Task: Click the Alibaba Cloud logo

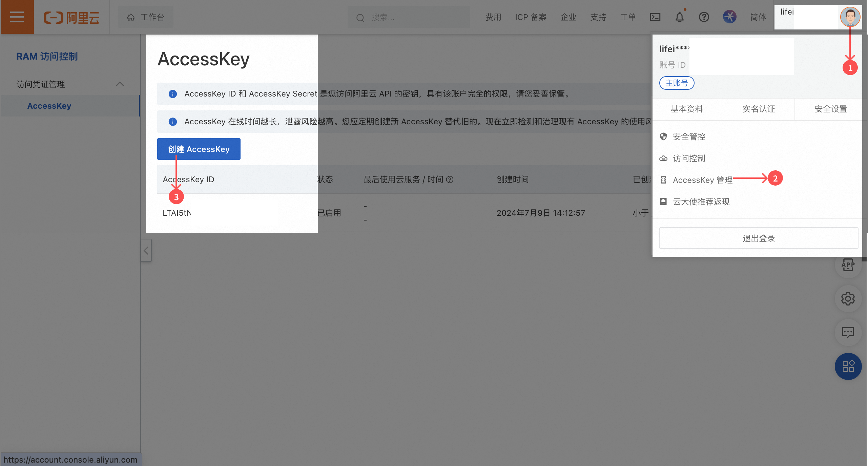Action: (71, 18)
